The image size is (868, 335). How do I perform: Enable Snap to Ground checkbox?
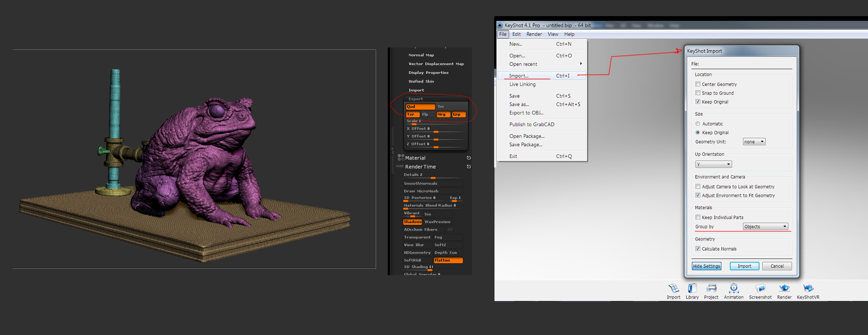click(698, 93)
